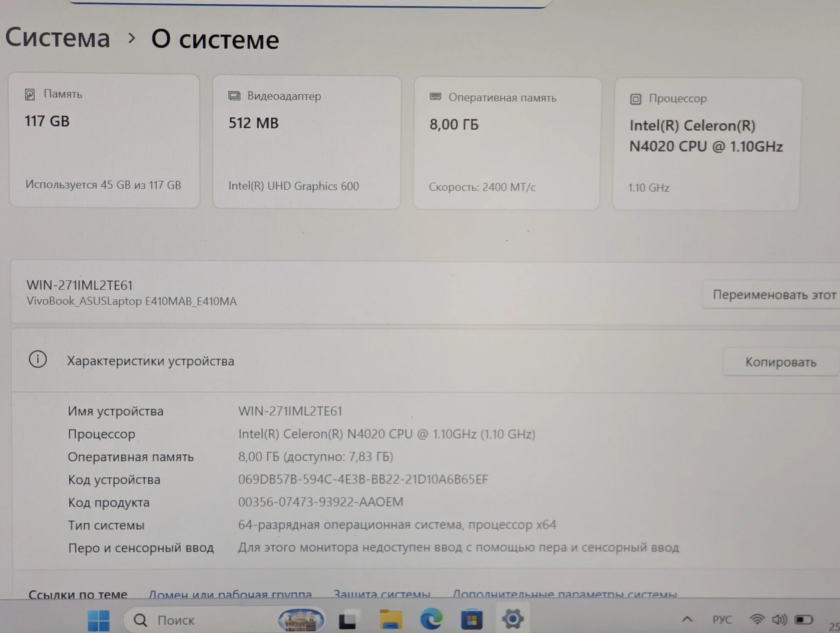Open Wi-Fi network status icon
Image resolution: width=840 pixels, height=633 pixels.
coord(757,619)
